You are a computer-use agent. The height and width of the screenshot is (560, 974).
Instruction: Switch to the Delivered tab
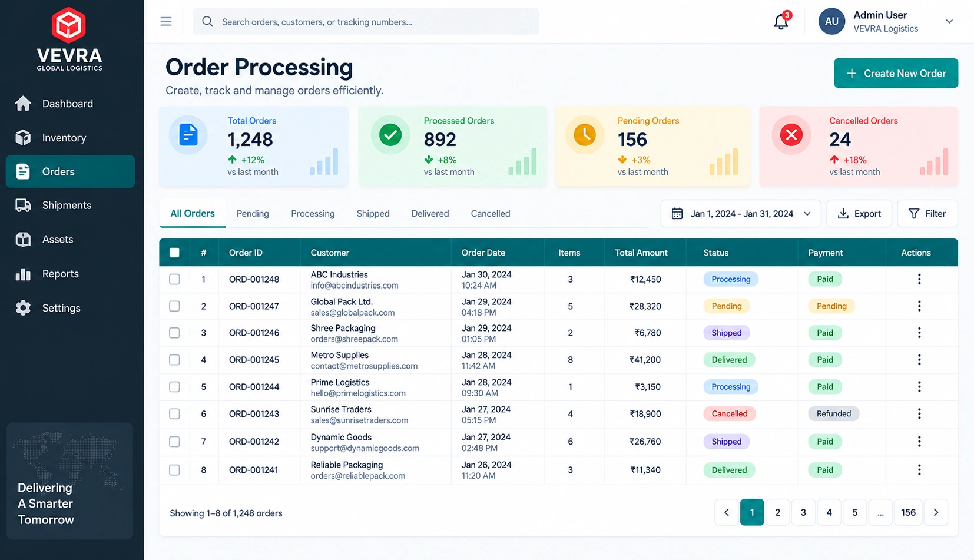pyautogui.click(x=430, y=214)
